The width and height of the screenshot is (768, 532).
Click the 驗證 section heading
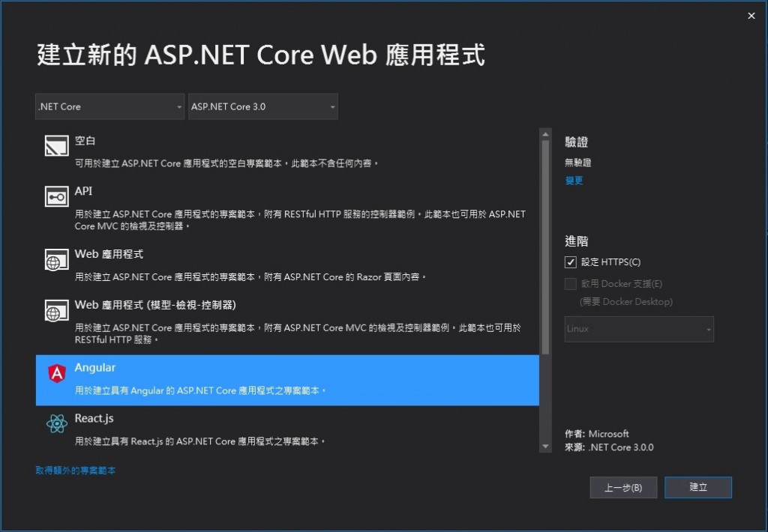pyautogui.click(x=576, y=142)
